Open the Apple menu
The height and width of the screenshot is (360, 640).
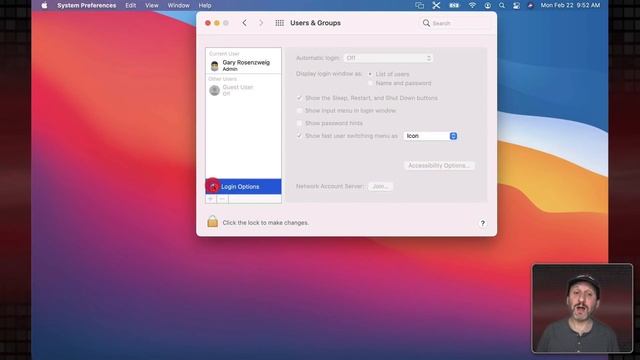point(44,5)
